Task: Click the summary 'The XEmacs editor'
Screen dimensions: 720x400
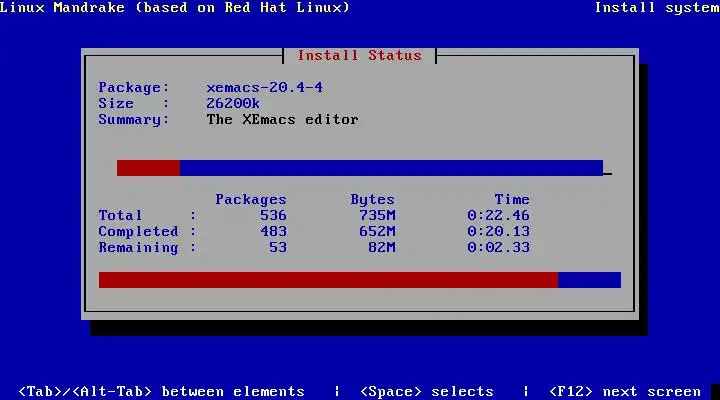Action: tap(282, 119)
